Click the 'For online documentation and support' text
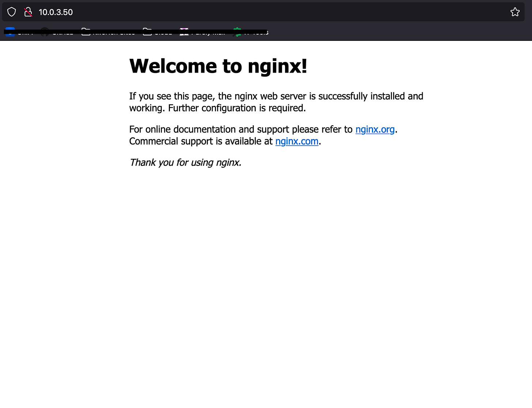The width and height of the screenshot is (532, 408). click(209, 130)
